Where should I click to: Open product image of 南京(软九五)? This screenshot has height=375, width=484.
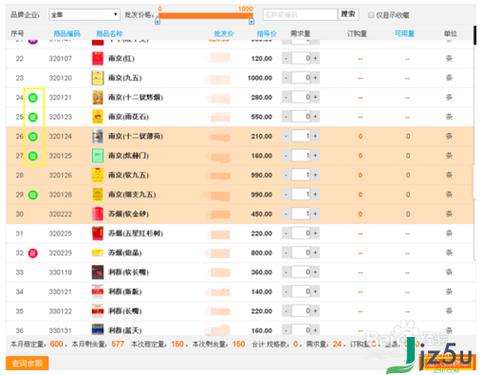pyautogui.click(x=98, y=175)
